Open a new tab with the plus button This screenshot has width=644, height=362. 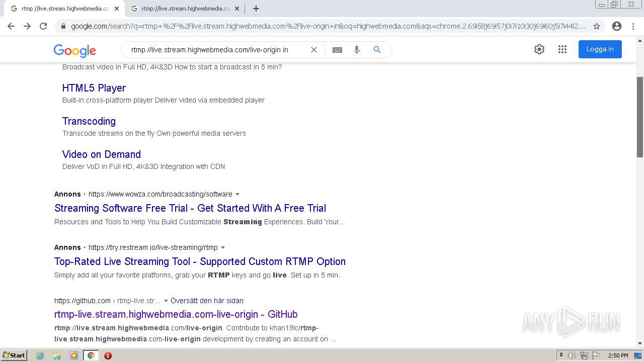pos(256,9)
